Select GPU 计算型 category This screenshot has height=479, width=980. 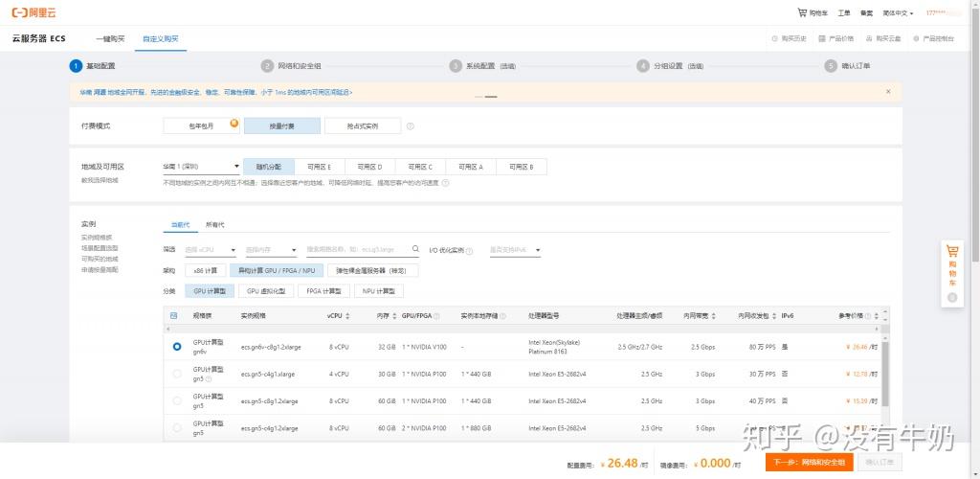(x=210, y=291)
